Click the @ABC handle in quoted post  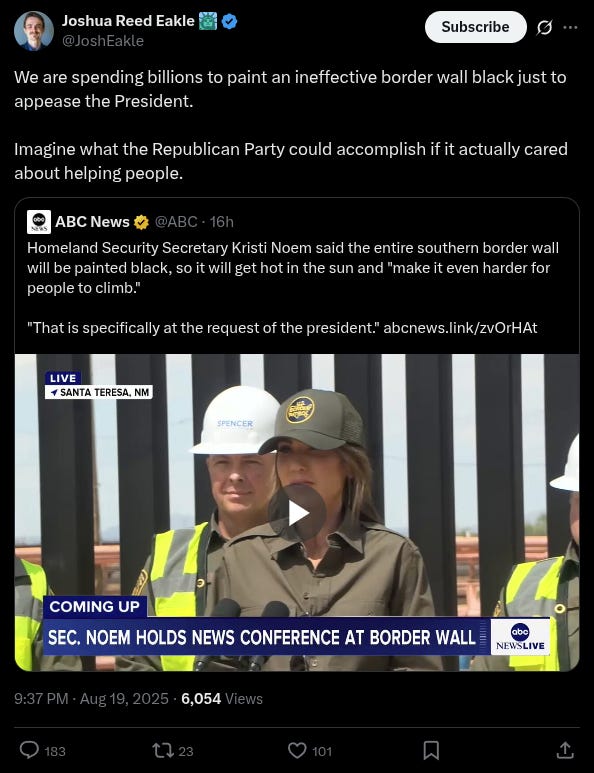(176, 222)
